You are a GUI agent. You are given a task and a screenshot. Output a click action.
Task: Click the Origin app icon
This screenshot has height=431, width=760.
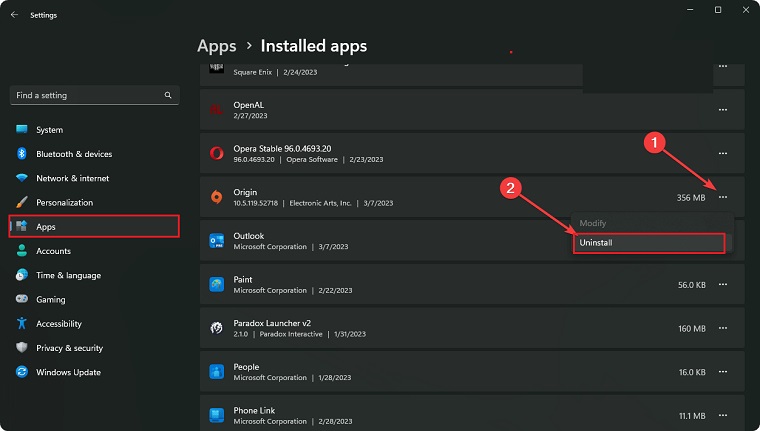pos(216,197)
